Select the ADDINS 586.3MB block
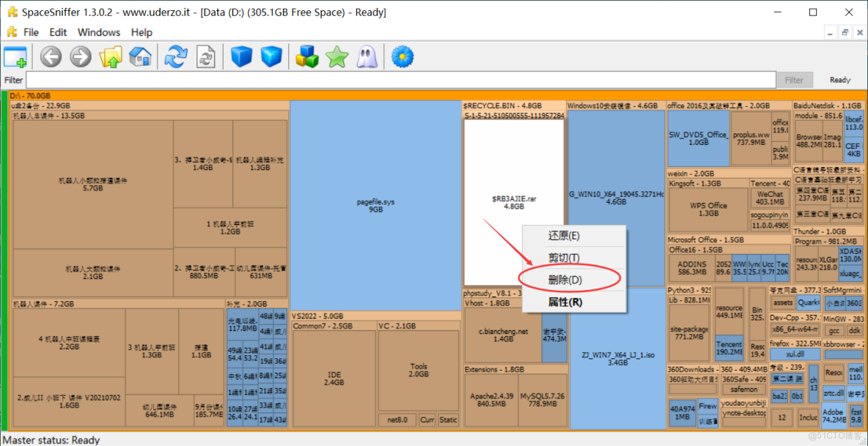 [x=691, y=267]
